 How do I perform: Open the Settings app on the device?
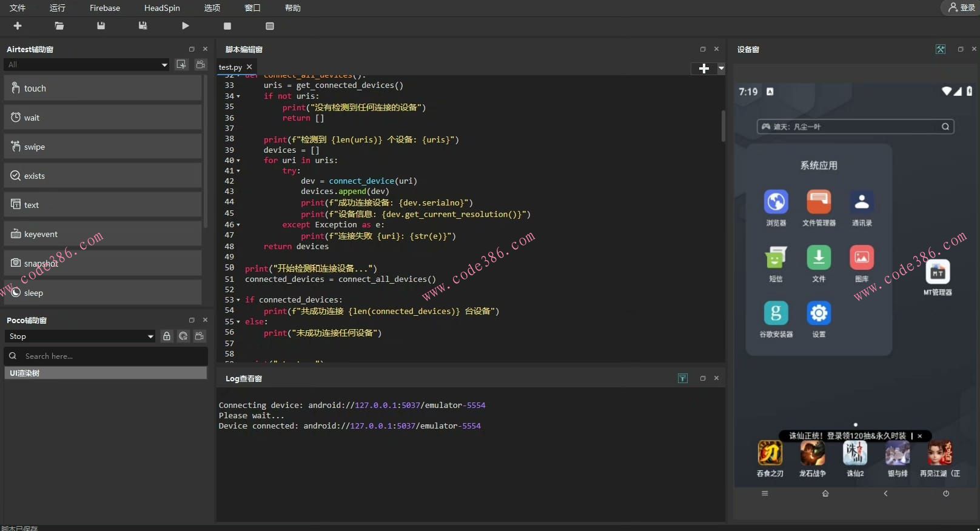(x=819, y=313)
